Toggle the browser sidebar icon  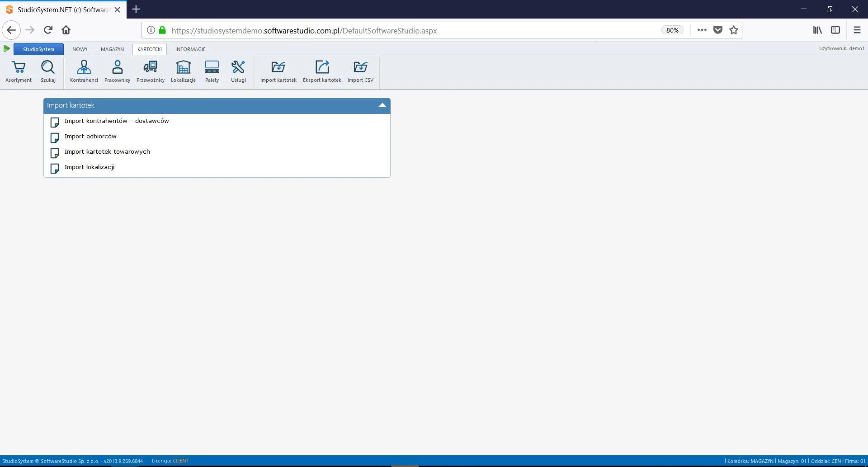tap(835, 30)
